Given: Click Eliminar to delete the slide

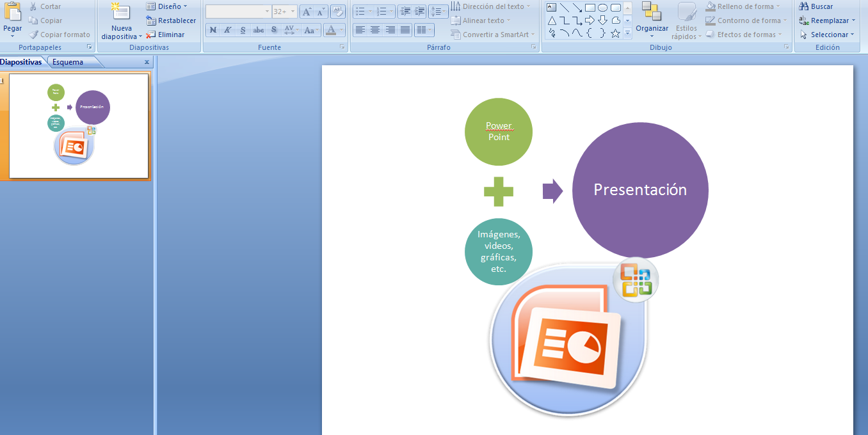Looking at the screenshot, I should click(165, 35).
